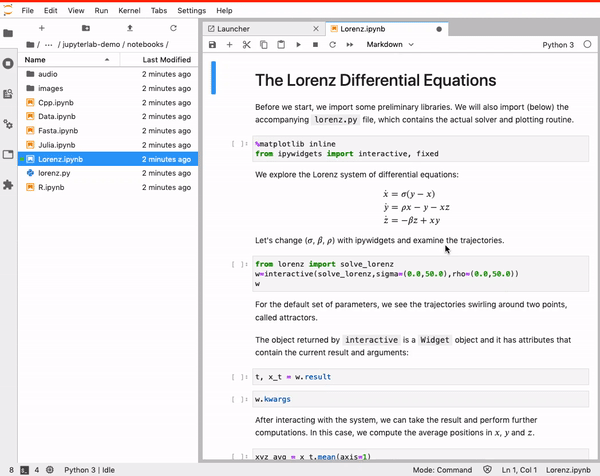Open the Tabs menu

click(x=159, y=11)
